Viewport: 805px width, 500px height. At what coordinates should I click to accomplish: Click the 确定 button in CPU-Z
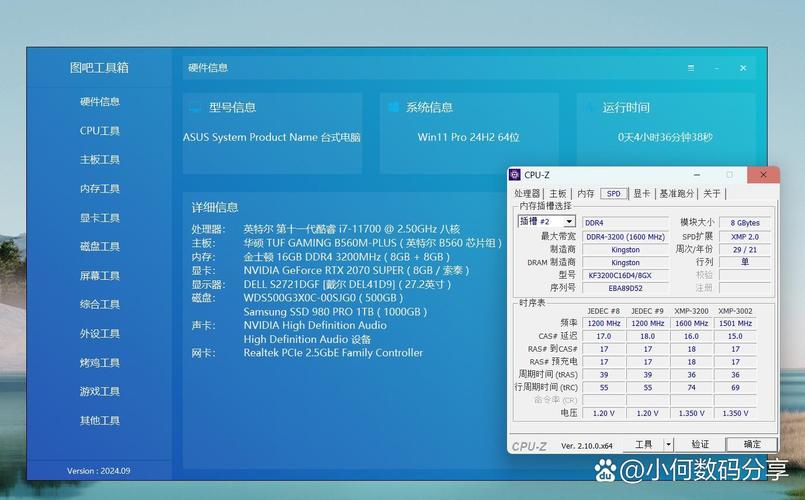coord(752,445)
